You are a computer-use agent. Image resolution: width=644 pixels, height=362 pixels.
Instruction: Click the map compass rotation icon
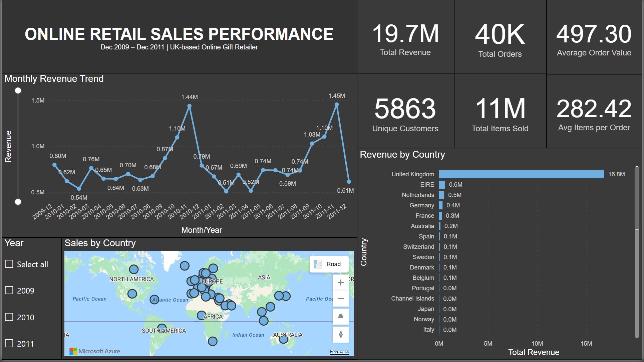pyautogui.click(x=340, y=334)
